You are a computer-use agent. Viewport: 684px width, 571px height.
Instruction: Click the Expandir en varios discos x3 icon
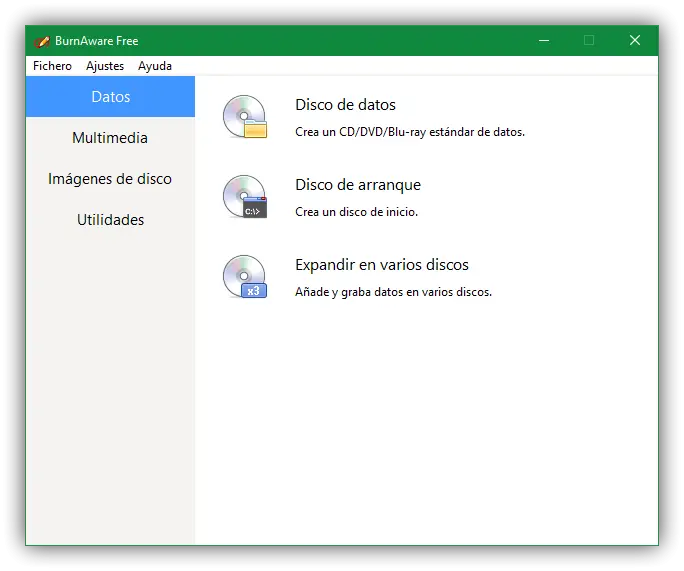coord(245,277)
